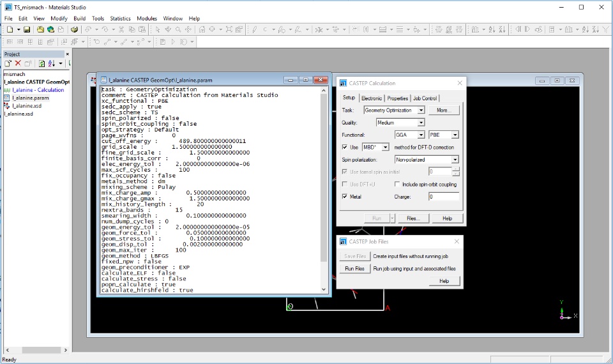Click the red X delete icon in Project panel
The height and width of the screenshot is (364, 613).
click(x=18, y=63)
